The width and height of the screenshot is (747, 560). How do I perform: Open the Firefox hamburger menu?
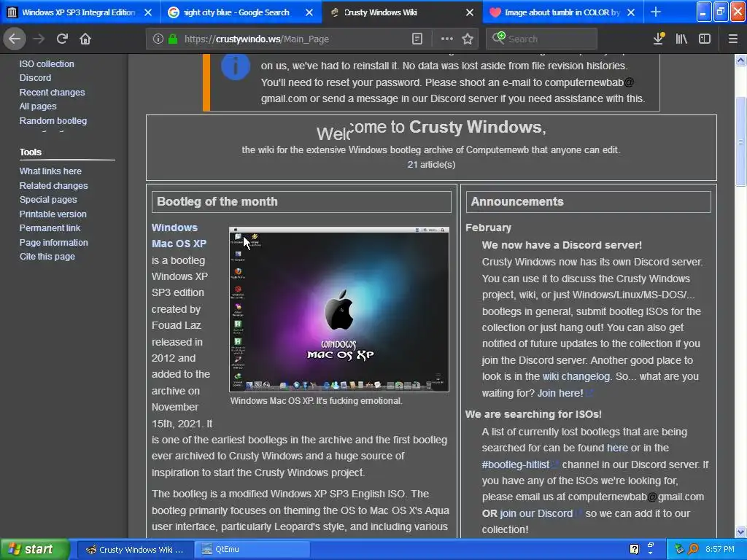pyautogui.click(x=732, y=39)
